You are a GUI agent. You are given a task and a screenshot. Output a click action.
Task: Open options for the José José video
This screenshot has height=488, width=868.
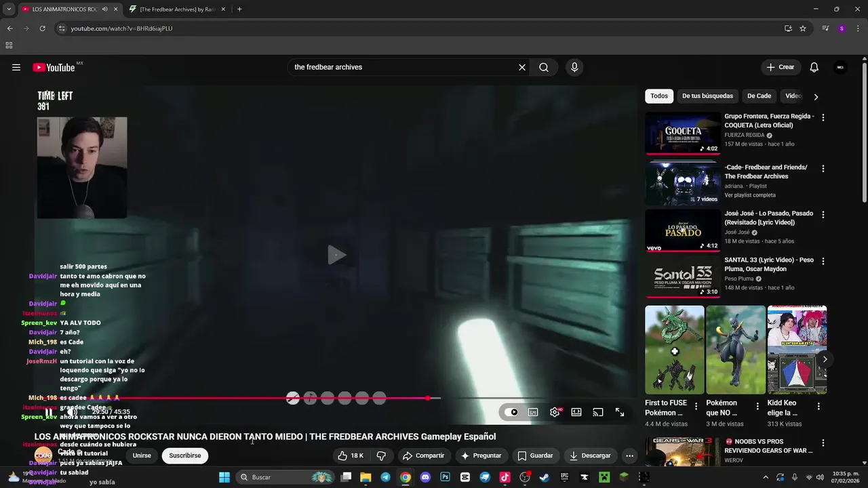(x=823, y=214)
